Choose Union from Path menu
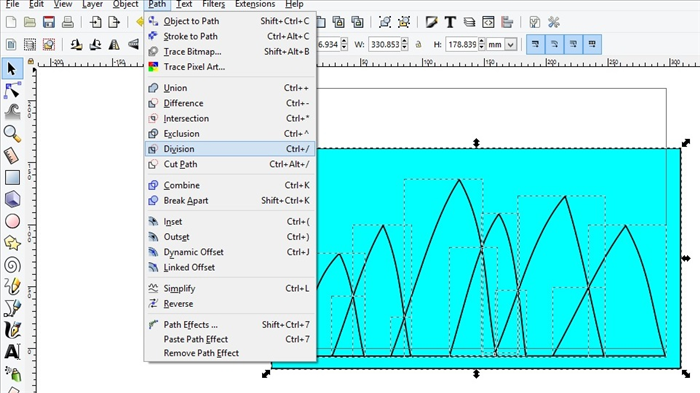Image resolution: width=700 pixels, height=393 pixels. pos(230,88)
